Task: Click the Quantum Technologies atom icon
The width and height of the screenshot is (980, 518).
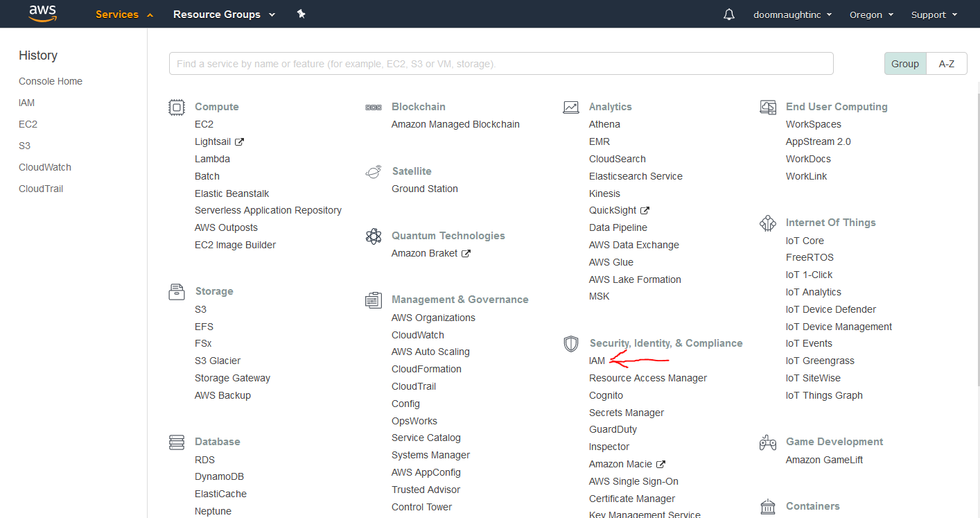Action: click(x=374, y=236)
